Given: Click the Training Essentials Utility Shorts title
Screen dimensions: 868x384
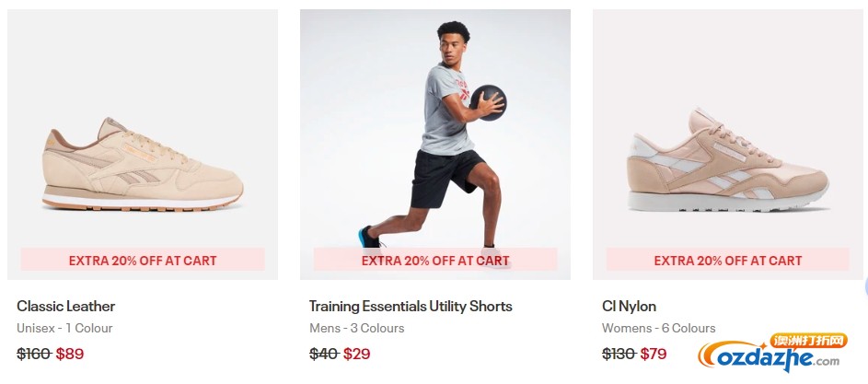Looking at the screenshot, I should pyautogui.click(x=411, y=306).
